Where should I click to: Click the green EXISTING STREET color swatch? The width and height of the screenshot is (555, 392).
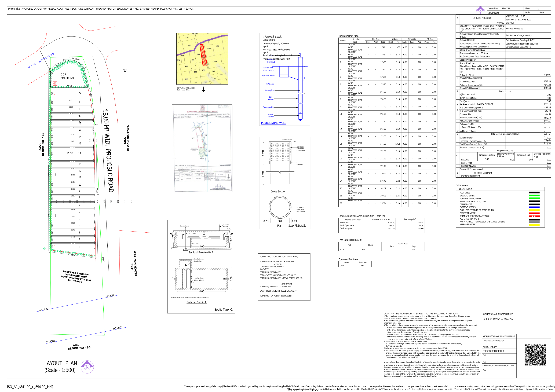click(534, 196)
